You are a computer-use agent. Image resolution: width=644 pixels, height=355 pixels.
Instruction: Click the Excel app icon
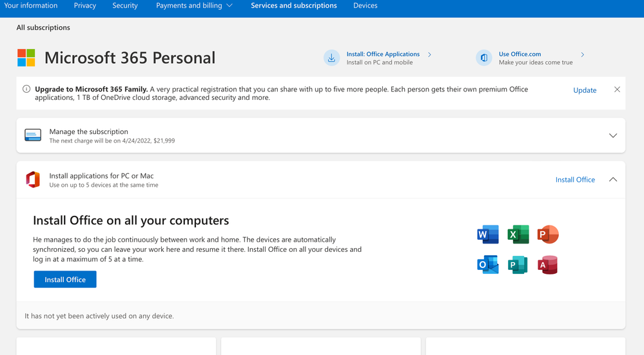point(518,235)
